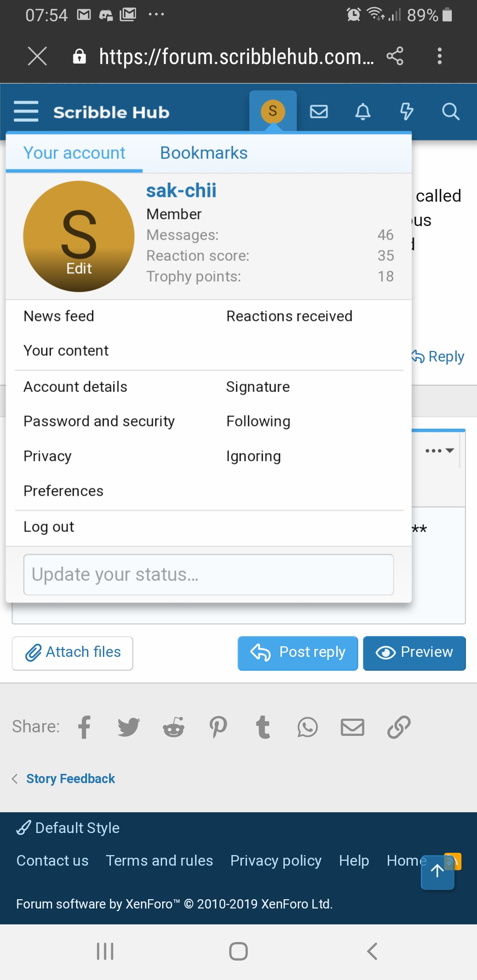Share thread on Facebook

(84, 727)
